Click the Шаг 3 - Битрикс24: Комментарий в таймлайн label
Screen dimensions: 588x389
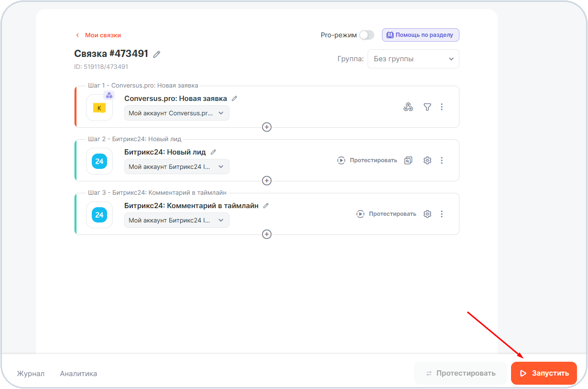(x=157, y=193)
